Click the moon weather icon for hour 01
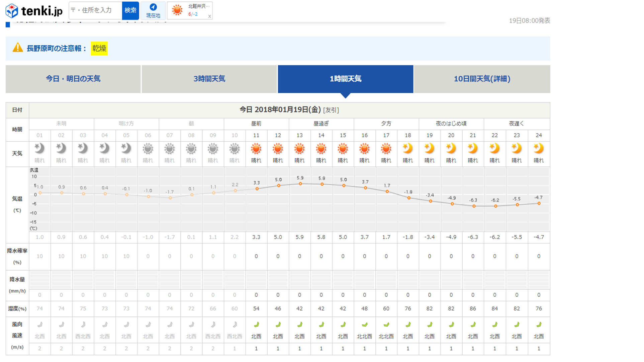This screenshot has width=644, height=362. [x=39, y=148]
